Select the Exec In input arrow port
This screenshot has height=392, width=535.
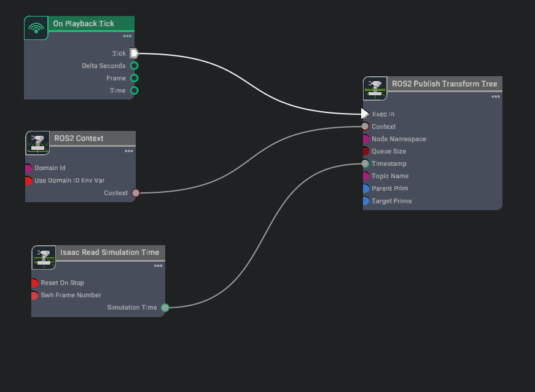coord(365,114)
